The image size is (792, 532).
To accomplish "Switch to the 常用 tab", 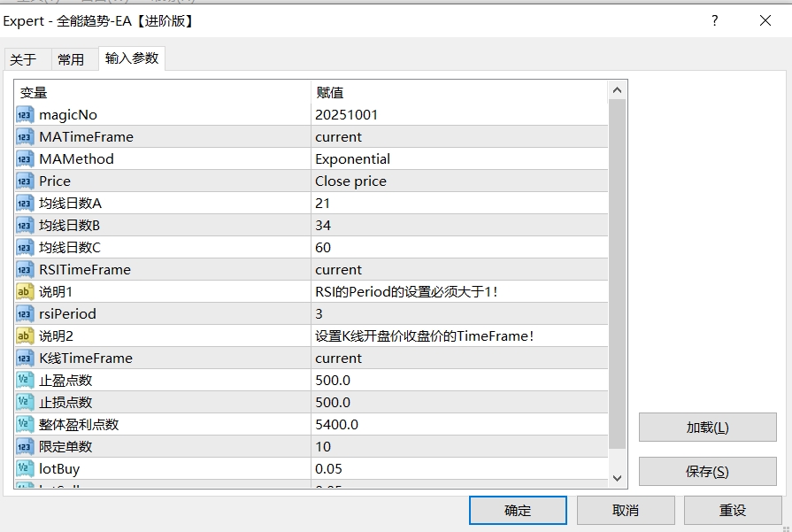I will (71, 59).
